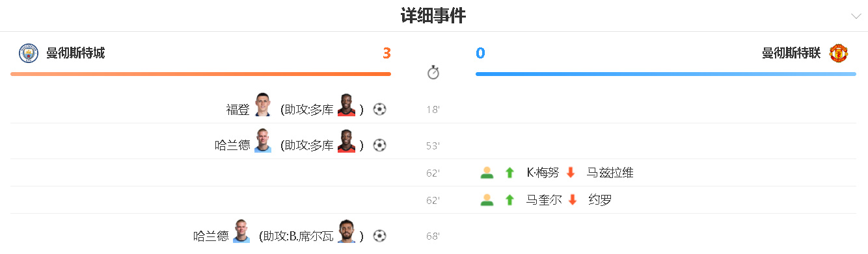Open 福登 player avatar
This screenshot has width=868, height=254.
click(x=263, y=105)
